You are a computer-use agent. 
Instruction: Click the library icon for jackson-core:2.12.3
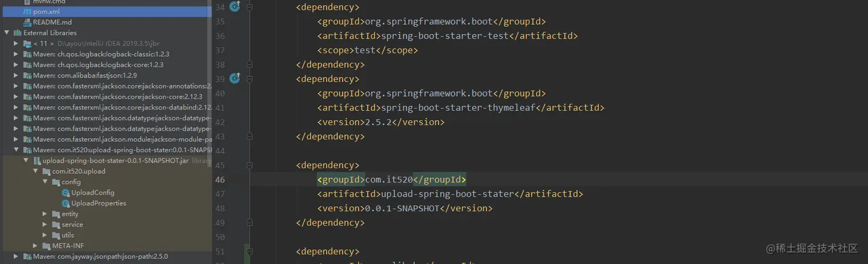click(x=27, y=96)
